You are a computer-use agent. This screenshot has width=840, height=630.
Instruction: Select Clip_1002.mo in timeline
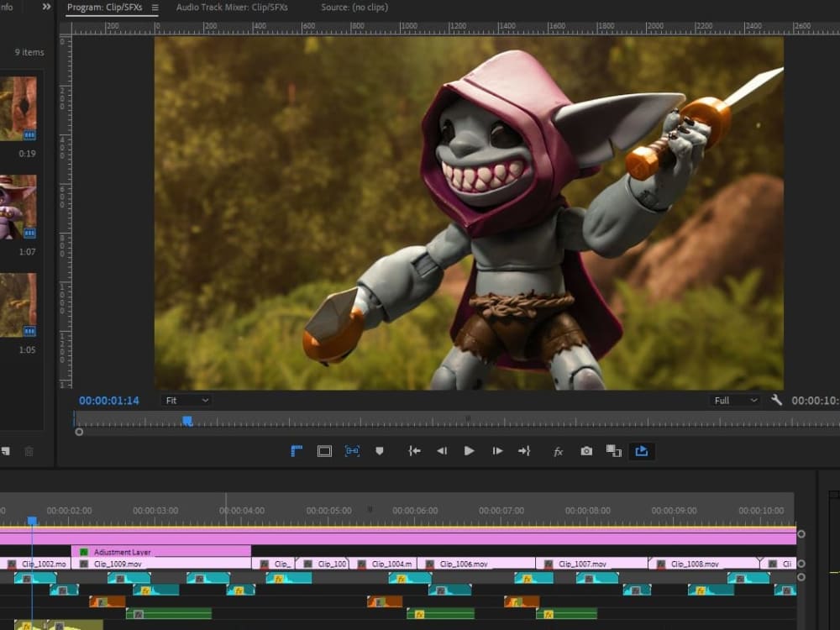pos(35,564)
